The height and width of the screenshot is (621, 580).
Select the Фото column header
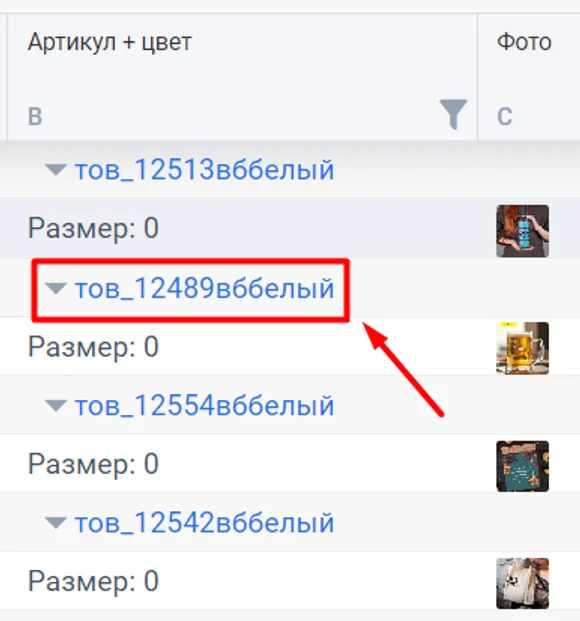[524, 42]
